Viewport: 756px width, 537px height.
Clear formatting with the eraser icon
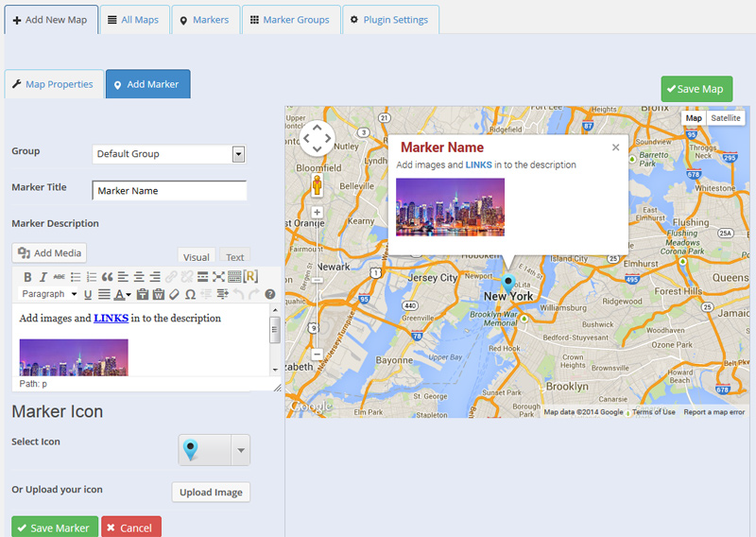(174, 294)
